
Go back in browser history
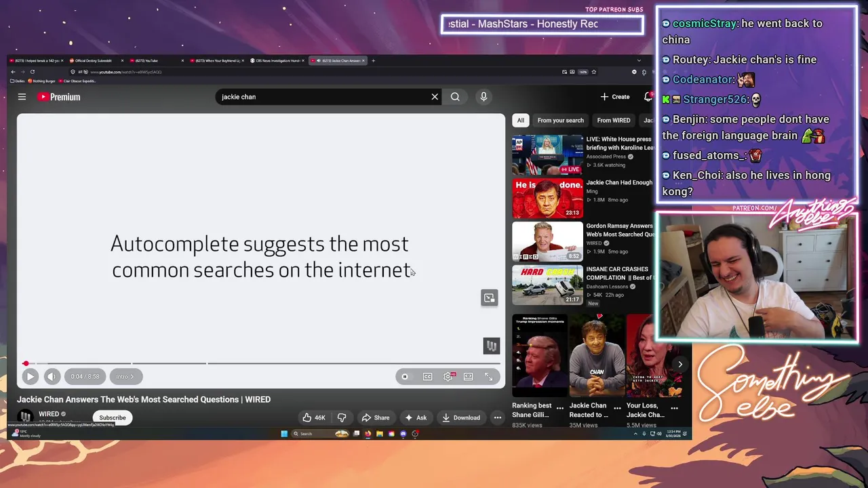(13, 72)
